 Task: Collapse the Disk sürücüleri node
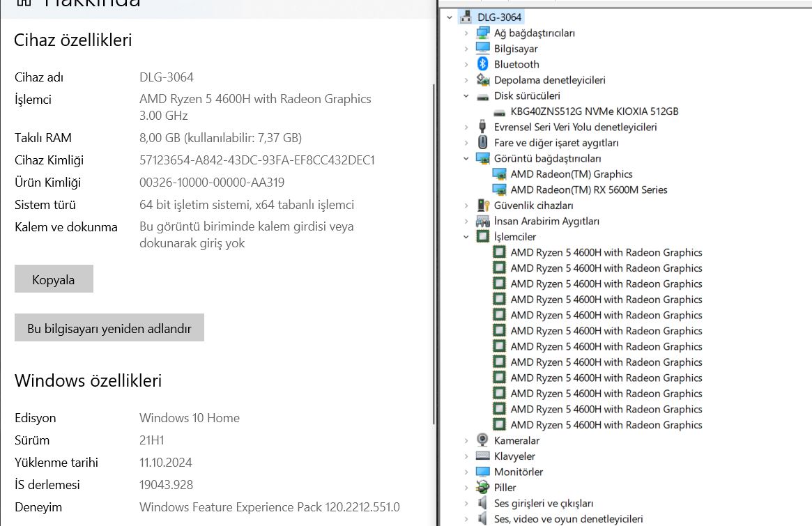pos(466,95)
